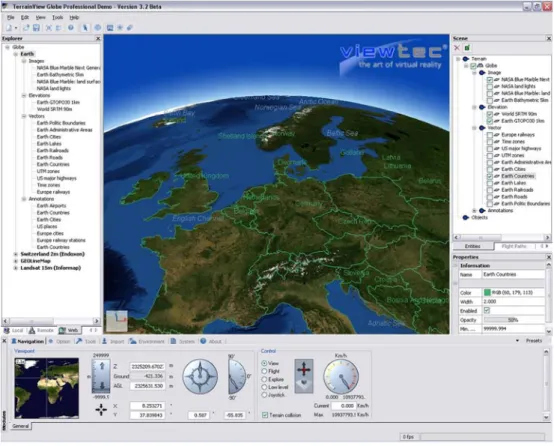Select the arrow pointer tool in toolbar
Image resolution: width=554 pixels, height=446 pixels.
point(85,28)
